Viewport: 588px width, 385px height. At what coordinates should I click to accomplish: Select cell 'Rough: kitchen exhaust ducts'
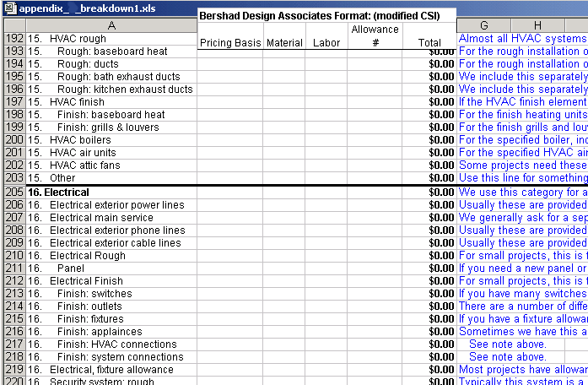pos(111,89)
